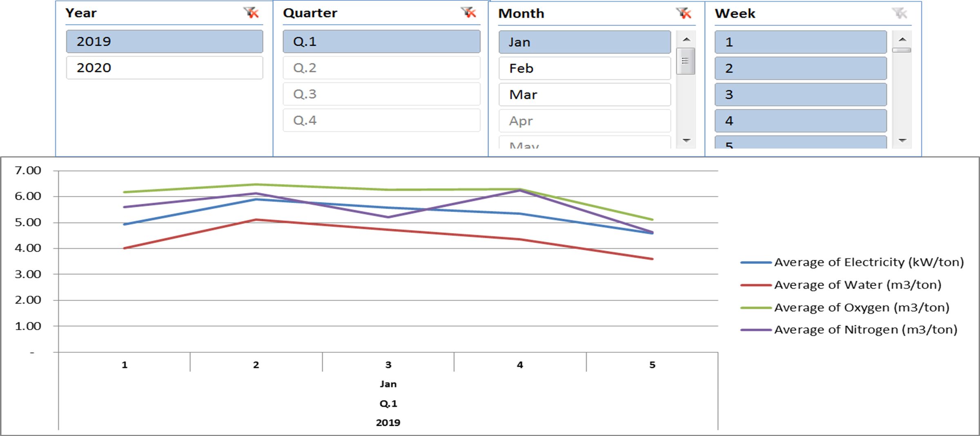
Task: Click the Week slicer scrollbar thumb
Action: click(x=902, y=50)
